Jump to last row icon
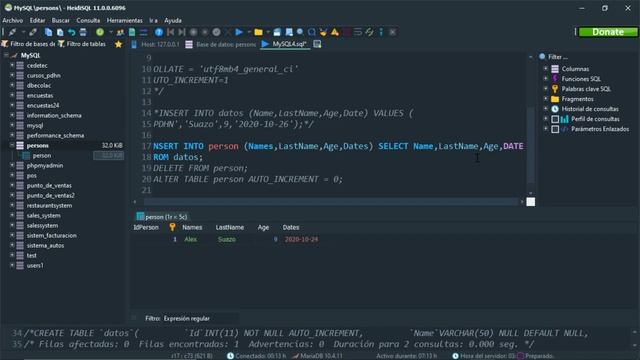The height and width of the screenshot is (360, 640). 182,32
